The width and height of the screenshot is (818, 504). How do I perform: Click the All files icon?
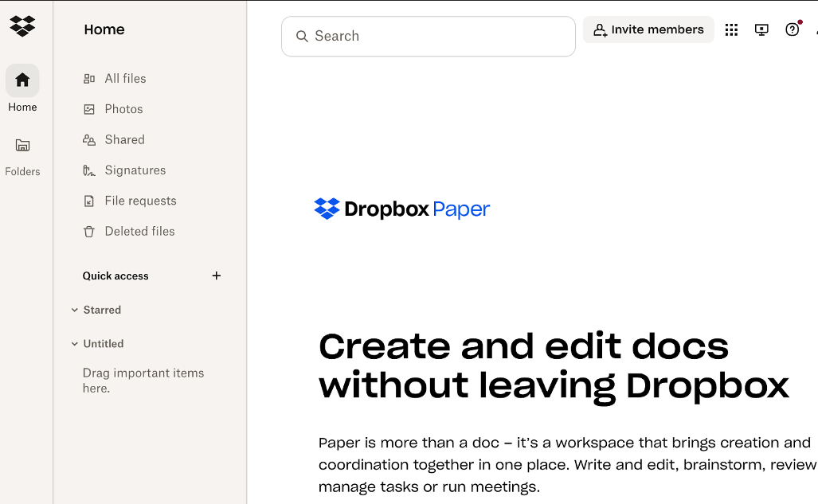(x=89, y=79)
